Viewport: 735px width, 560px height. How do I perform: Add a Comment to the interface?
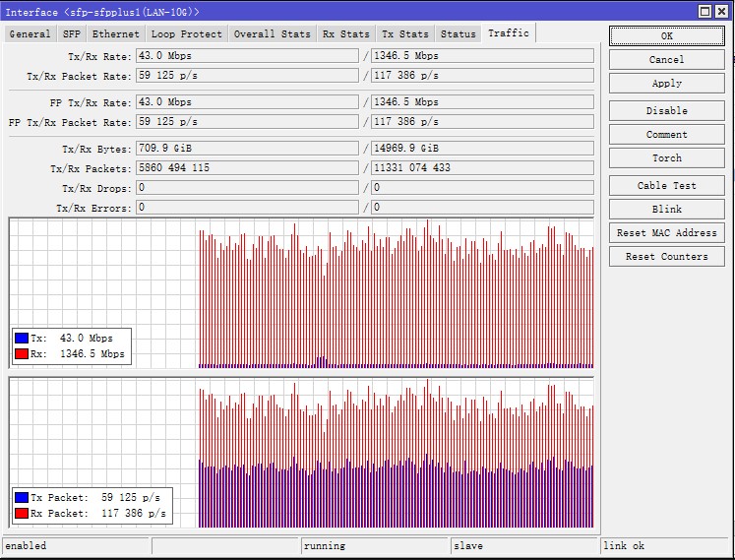pos(666,135)
